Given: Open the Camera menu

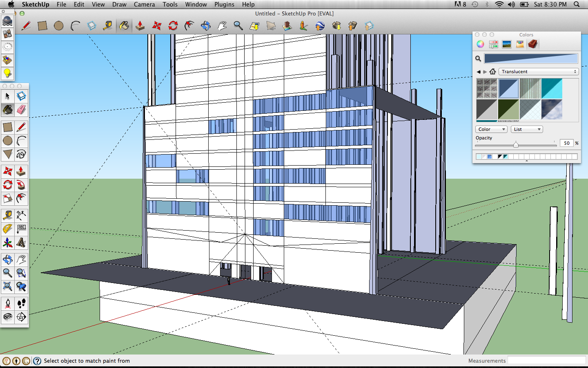Looking at the screenshot, I should (144, 4).
